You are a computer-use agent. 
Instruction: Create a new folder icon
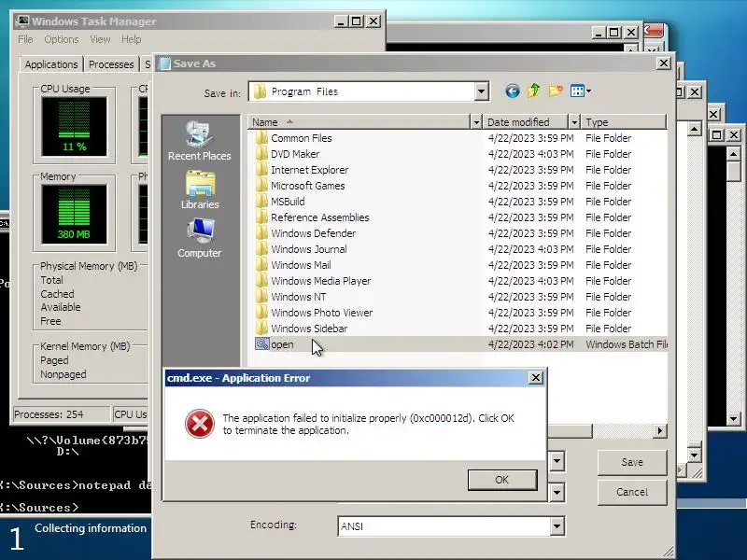coord(556,91)
